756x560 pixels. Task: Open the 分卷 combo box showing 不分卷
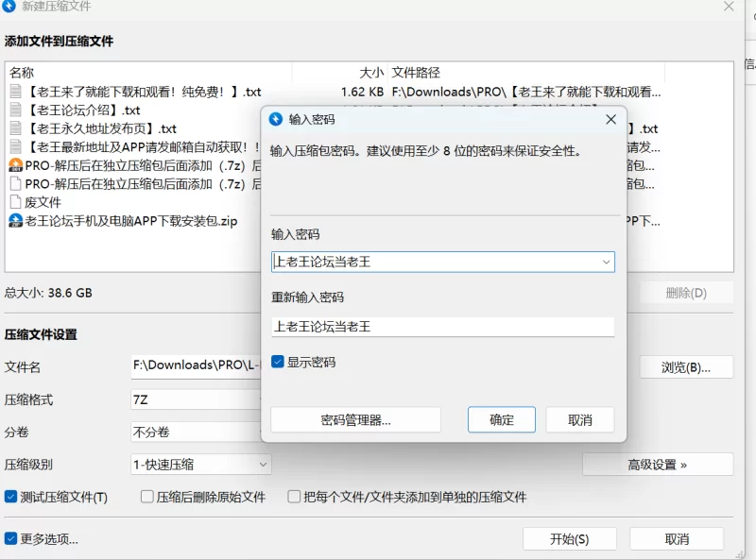point(196,432)
